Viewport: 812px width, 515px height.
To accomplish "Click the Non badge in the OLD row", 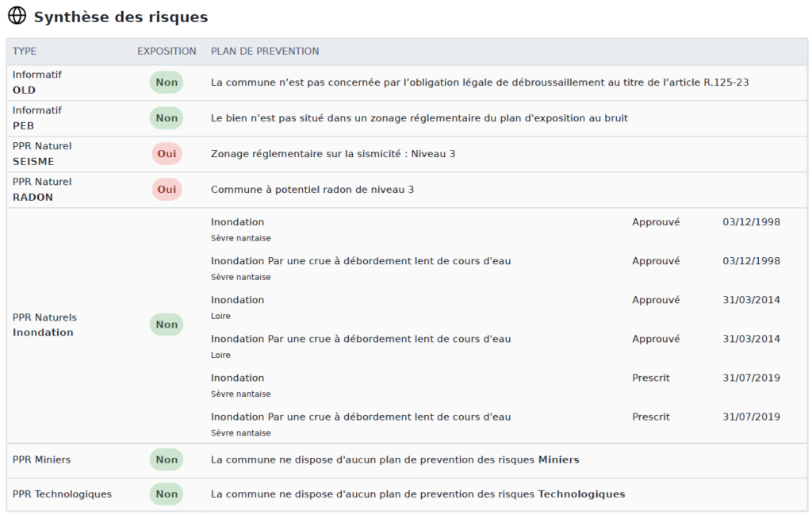I will 167,83.
